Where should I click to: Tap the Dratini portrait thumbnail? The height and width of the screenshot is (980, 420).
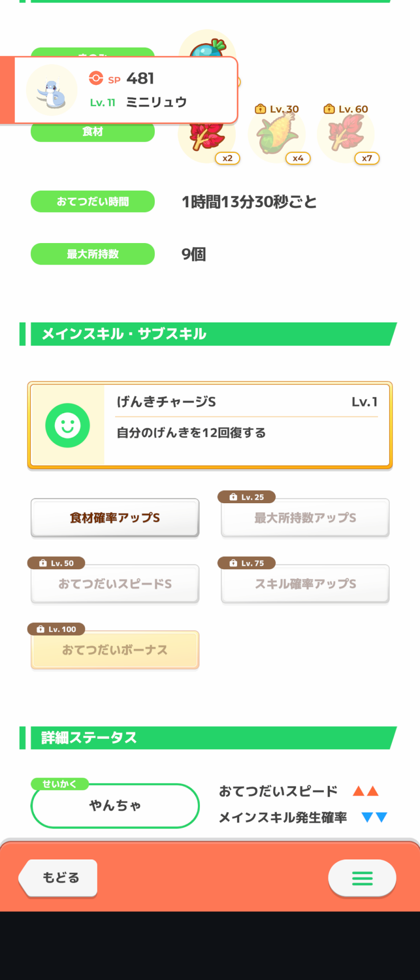point(51,90)
